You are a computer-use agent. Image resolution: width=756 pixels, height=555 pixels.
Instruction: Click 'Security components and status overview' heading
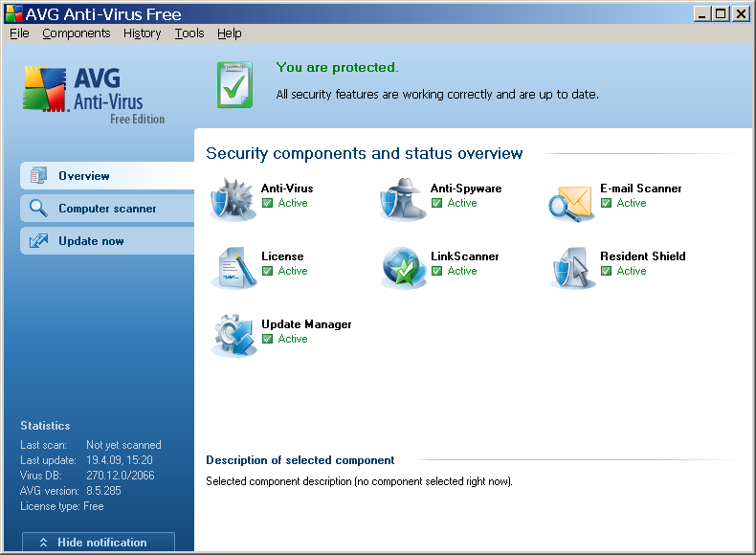point(364,153)
